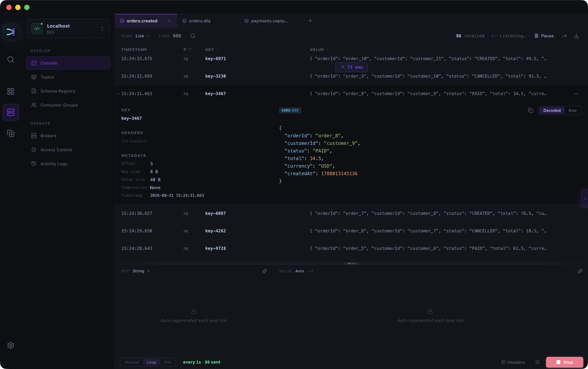Expand the key-9728 message row
588x369 pixels.
point(352,248)
